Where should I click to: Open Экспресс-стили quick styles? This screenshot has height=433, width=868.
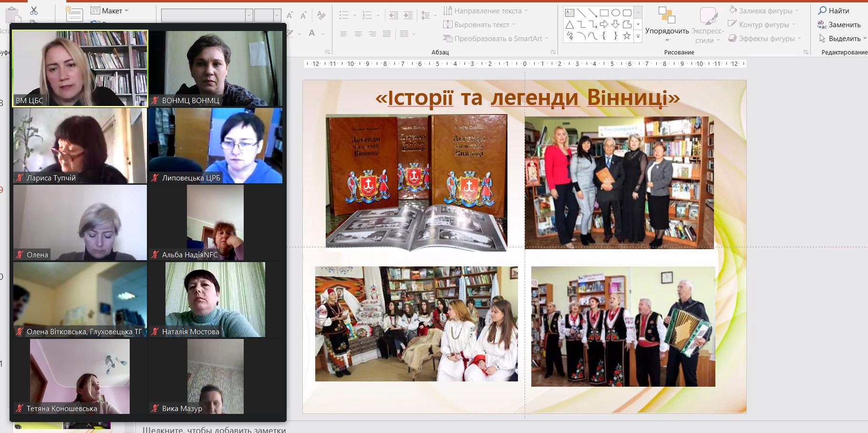[x=708, y=25]
